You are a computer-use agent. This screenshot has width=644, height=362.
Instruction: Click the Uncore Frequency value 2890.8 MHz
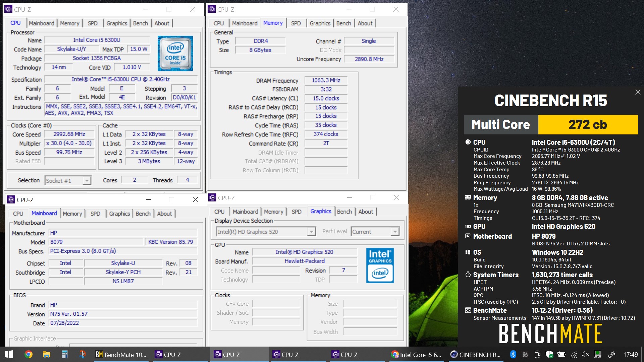coord(369,59)
